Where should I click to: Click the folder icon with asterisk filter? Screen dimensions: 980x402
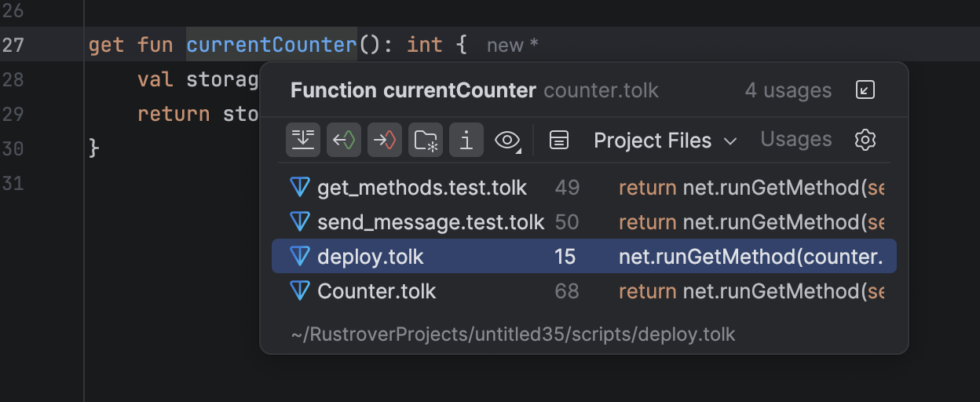426,141
